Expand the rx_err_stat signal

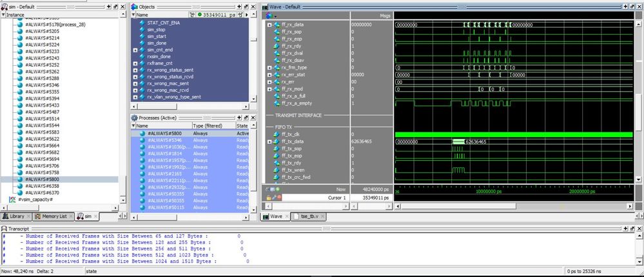[x=269, y=74]
